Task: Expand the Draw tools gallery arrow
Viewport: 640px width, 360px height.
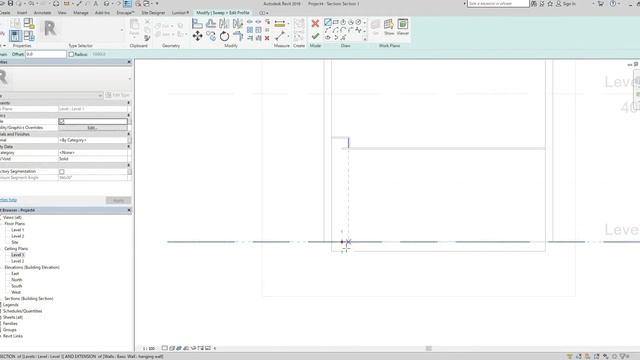Action: (365, 39)
